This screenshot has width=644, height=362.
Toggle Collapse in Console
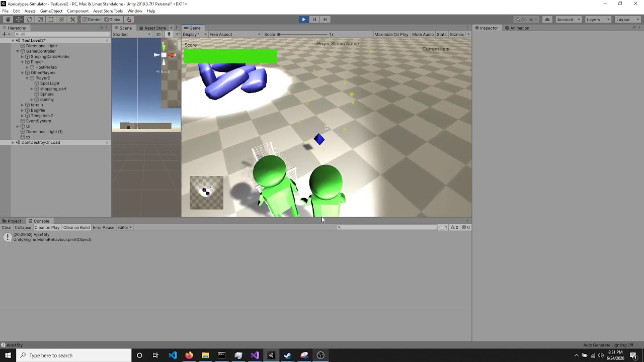pyautogui.click(x=23, y=227)
